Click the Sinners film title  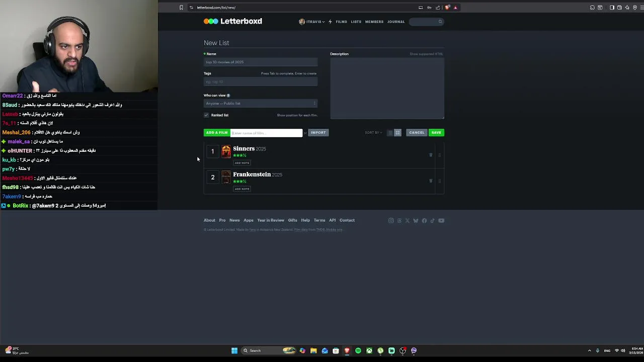coord(244,149)
